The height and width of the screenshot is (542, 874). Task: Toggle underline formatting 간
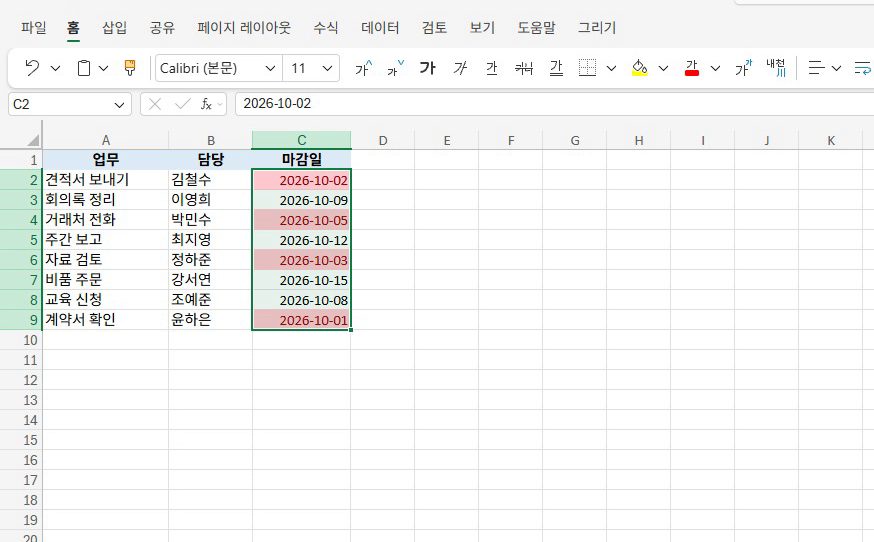(x=492, y=68)
